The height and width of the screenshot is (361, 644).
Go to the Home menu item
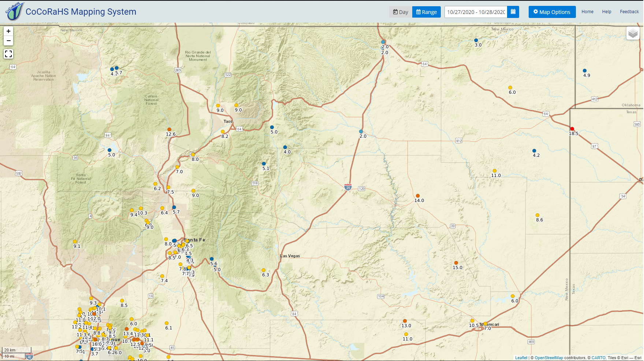pyautogui.click(x=587, y=12)
